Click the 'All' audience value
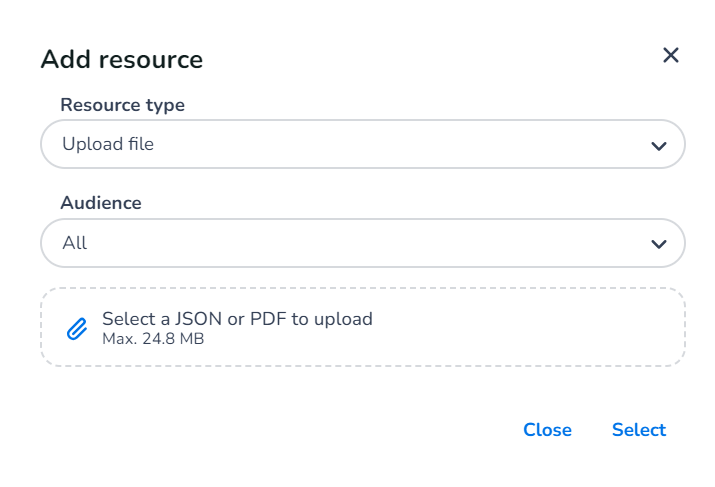 pos(74,243)
